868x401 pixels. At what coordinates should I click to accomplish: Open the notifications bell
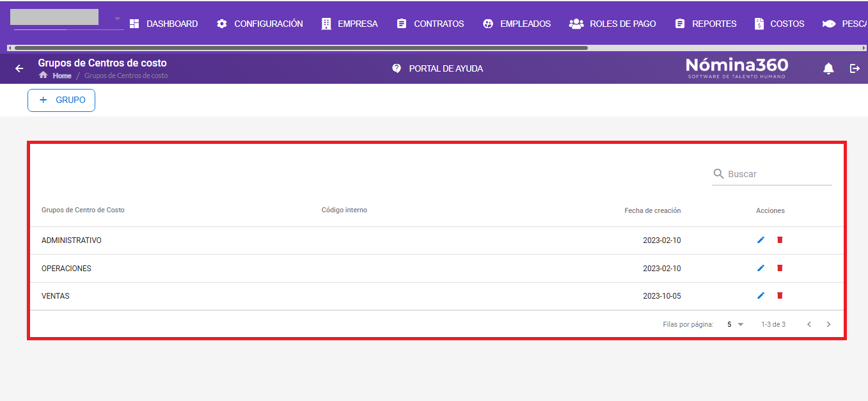coord(828,68)
